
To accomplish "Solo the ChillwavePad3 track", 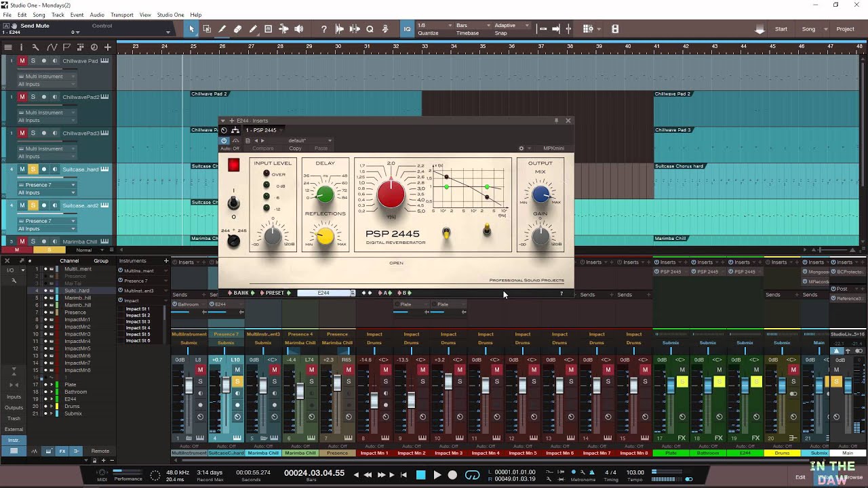I will tap(33, 133).
